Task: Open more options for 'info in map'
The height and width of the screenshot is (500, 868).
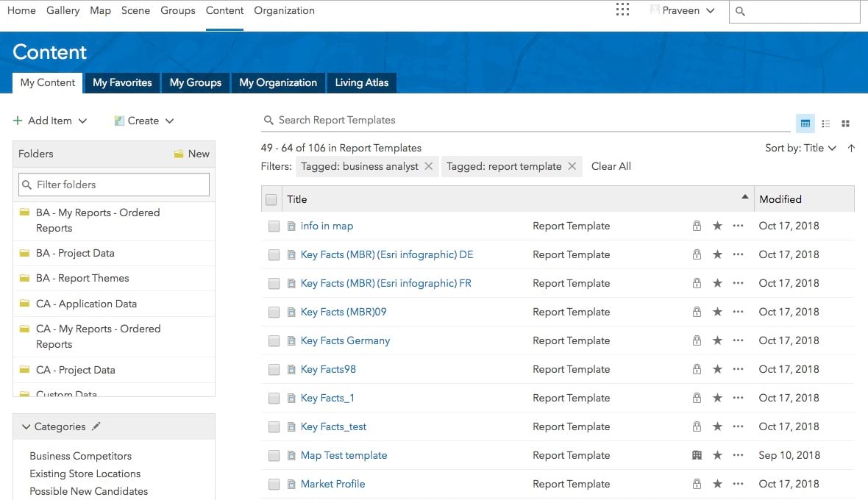Action: pos(738,226)
